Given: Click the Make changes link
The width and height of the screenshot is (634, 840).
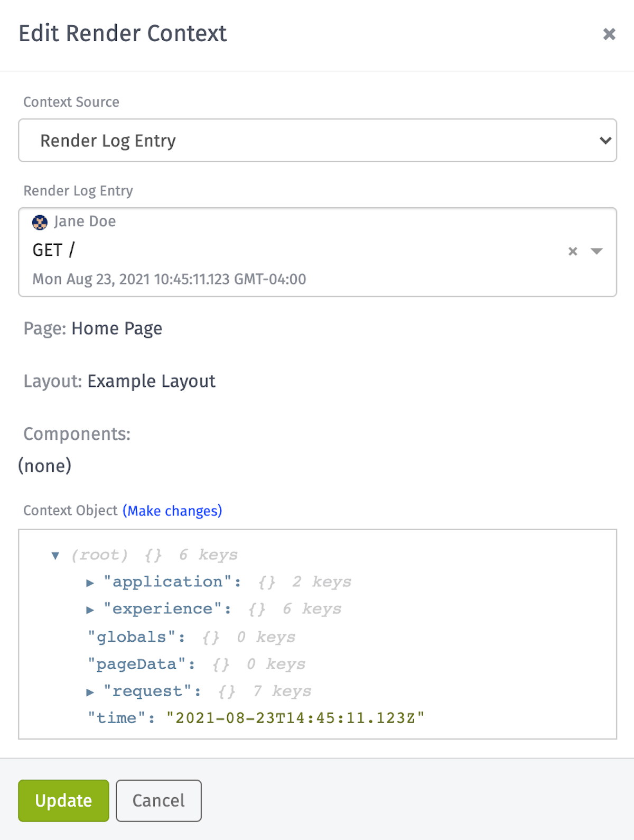Looking at the screenshot, I should click(x=172, y=511).
